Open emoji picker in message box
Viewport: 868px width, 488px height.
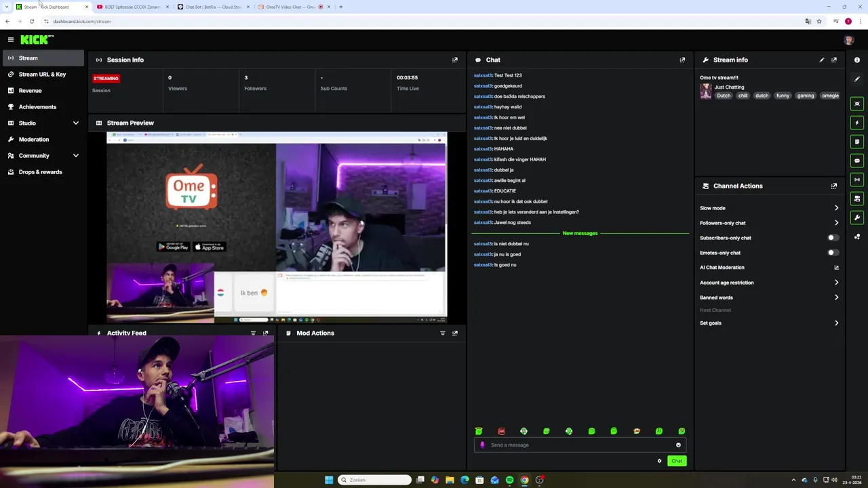(678, 445)
